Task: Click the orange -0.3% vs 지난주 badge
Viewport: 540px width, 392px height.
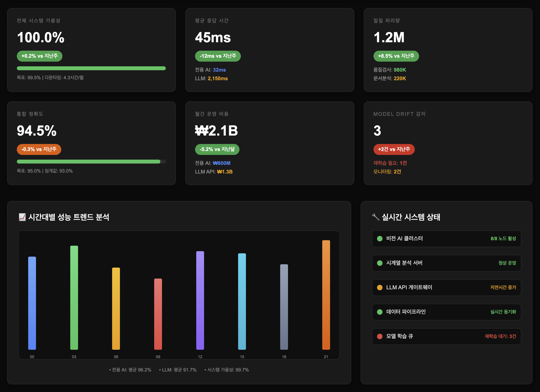Action: 39,149
